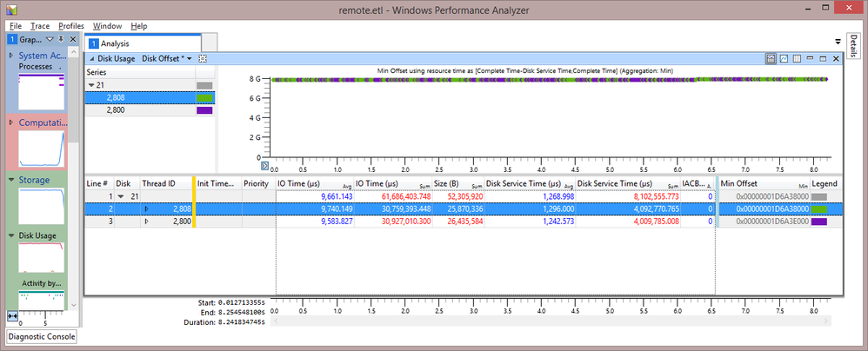The image size is (868, 351).
Task: Open the Graph Explorer panel options arrow
Action: 50,39
